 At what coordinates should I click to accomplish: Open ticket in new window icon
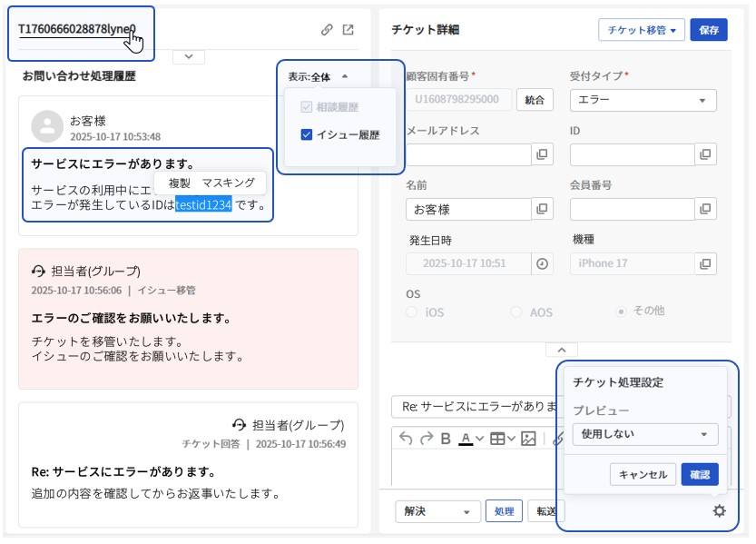pos(348,30)
